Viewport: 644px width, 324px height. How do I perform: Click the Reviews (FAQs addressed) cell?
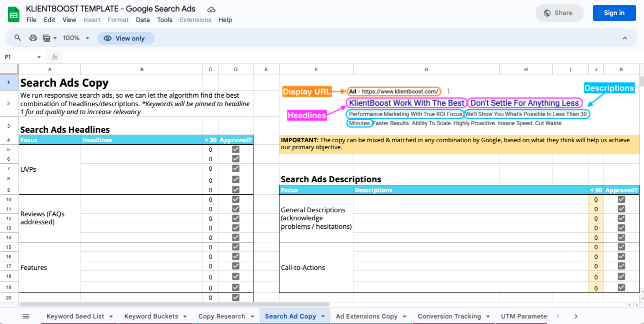click(x=49, y=218)
